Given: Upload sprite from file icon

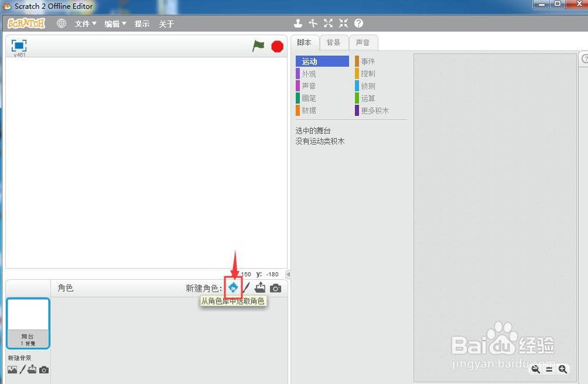Looking at the screenshot, I should coord(260,288).
